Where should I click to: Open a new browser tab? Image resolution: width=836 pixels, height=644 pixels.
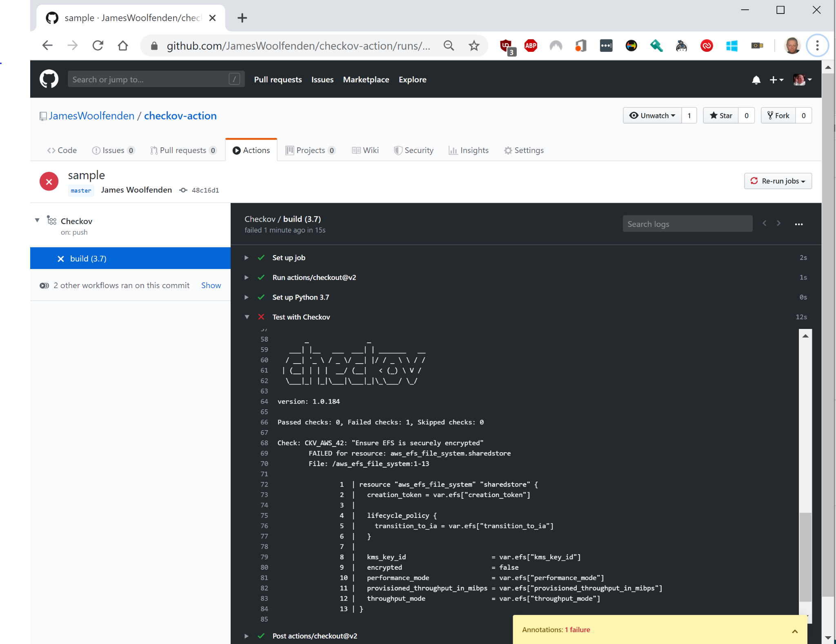(242, 18)
